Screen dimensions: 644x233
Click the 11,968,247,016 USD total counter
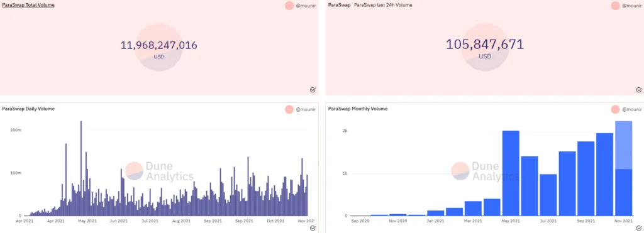(x=159, y=48)
